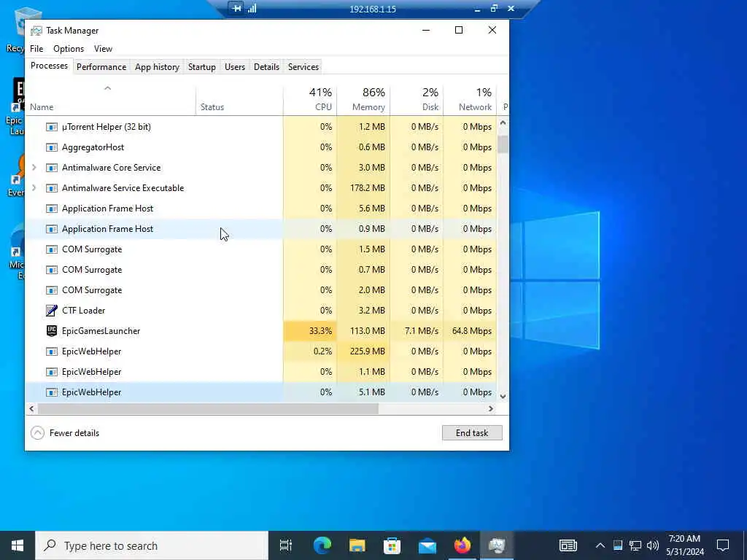The width and height of the screenshot is (747, 560).
Task: Click vertical scrollbar down arrow
Action: (503, 396)
